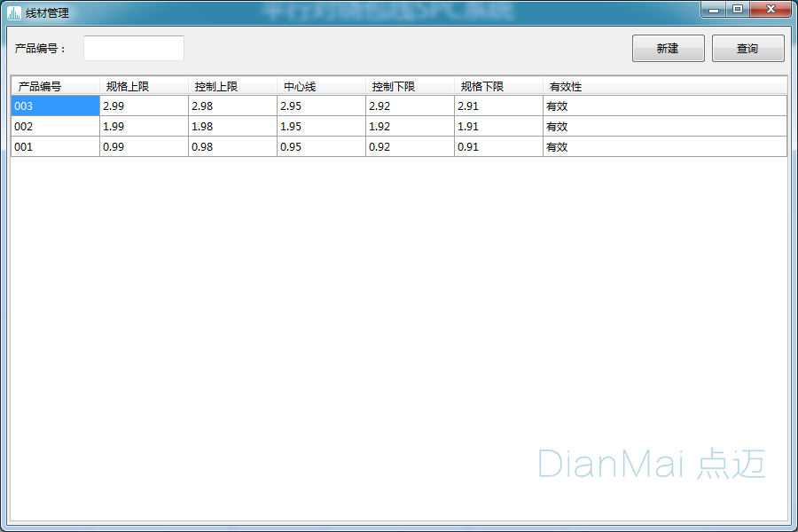
Task: Focus the 产品编号 input field
Action: [x=134, y=49]
